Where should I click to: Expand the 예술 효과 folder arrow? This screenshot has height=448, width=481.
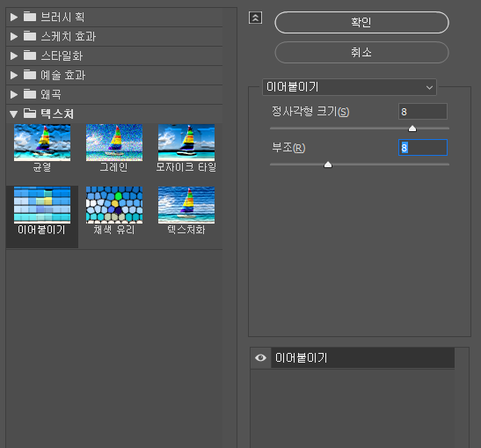pos(14,75)
